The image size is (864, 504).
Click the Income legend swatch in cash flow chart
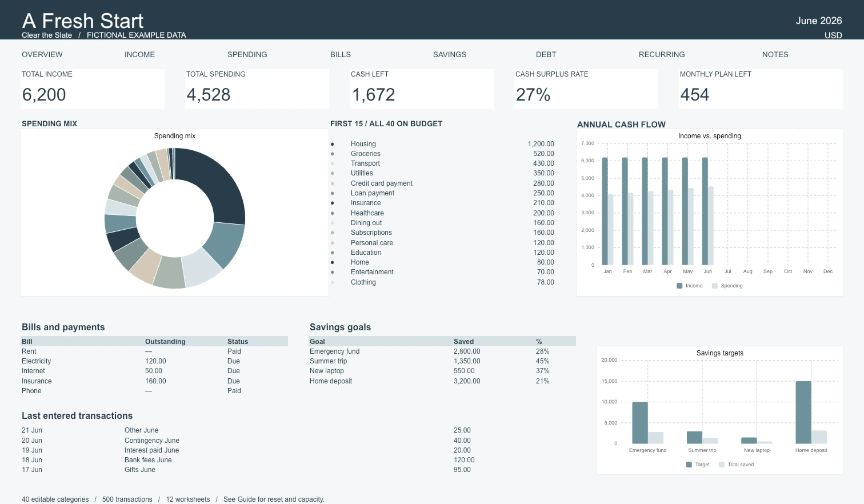(679, 286)
